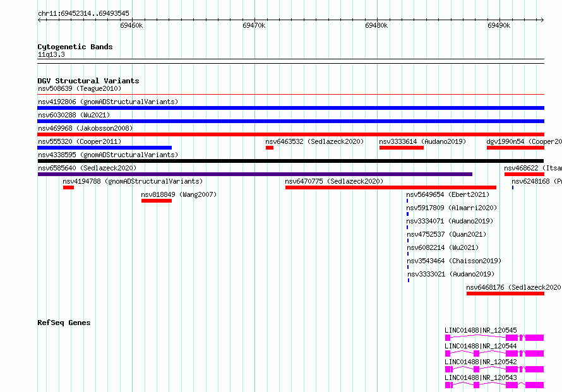Image resolution: width=562 pixels, height=392 pixels.
Task: Open the nsv555320 (Cooper2011) variant label
Action: point(80,141)
